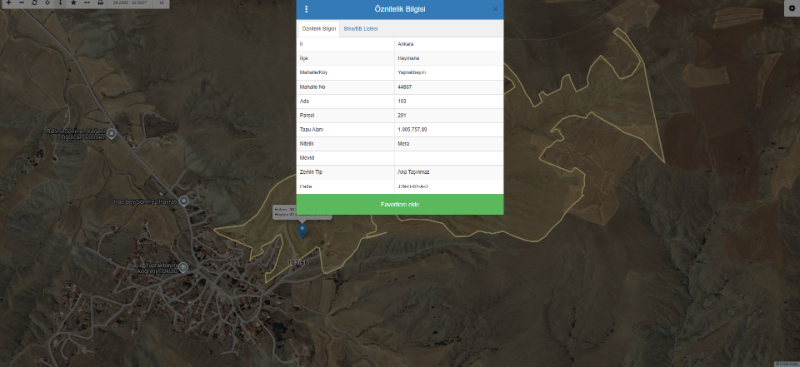Image resolution: width=800 pixels, height=367 pixels.
Task: Select the Yaprakbayırı value cell
Action: click(449, 73)
